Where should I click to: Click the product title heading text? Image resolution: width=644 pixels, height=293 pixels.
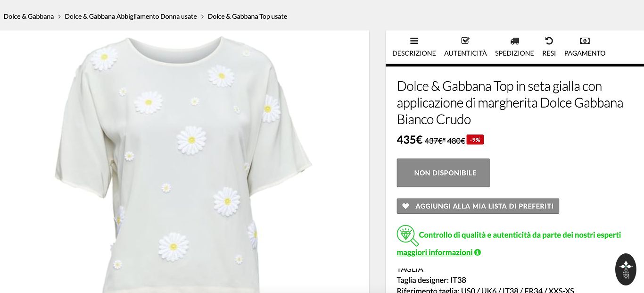[510, 102]
